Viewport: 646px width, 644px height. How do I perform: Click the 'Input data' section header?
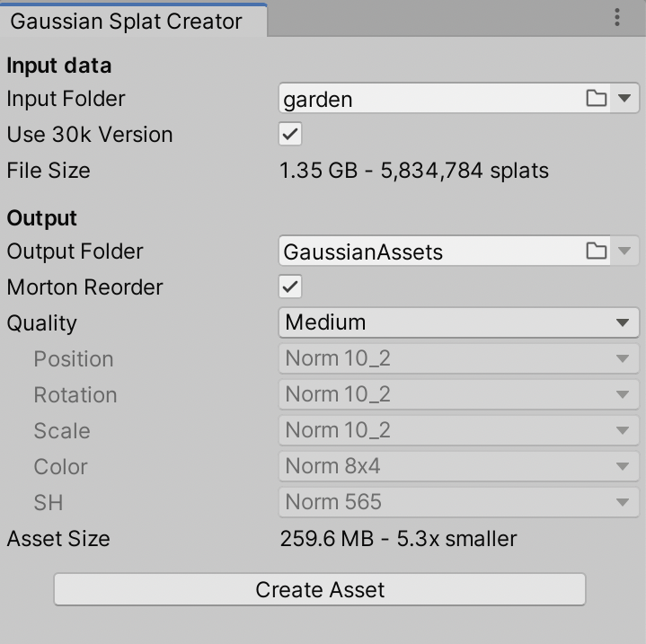coord(59,66)
